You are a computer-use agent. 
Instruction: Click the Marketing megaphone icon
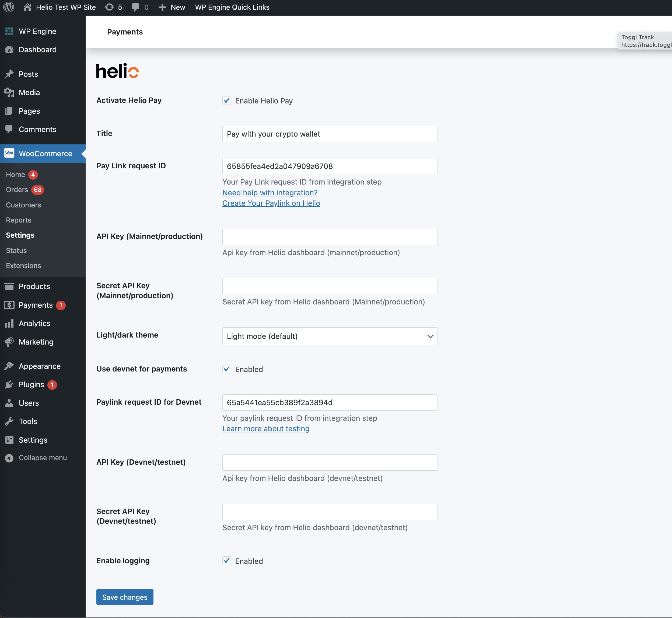tap(9, 342)
